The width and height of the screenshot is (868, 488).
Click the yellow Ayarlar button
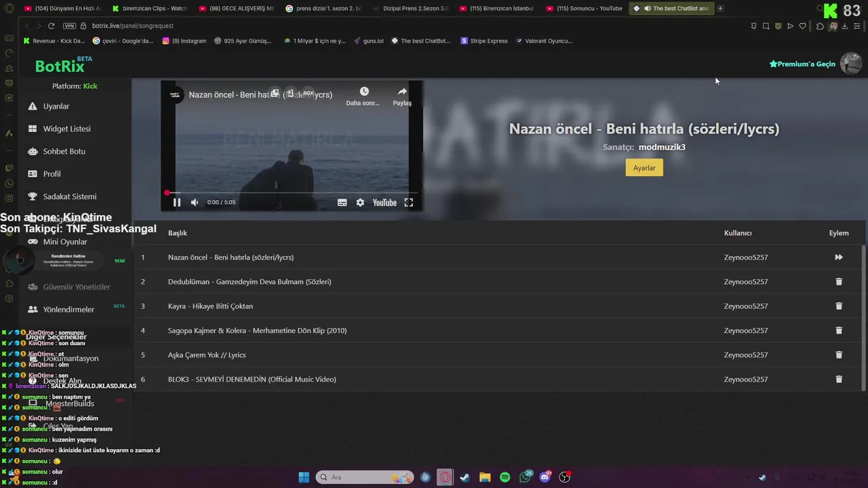pos(644,167)
